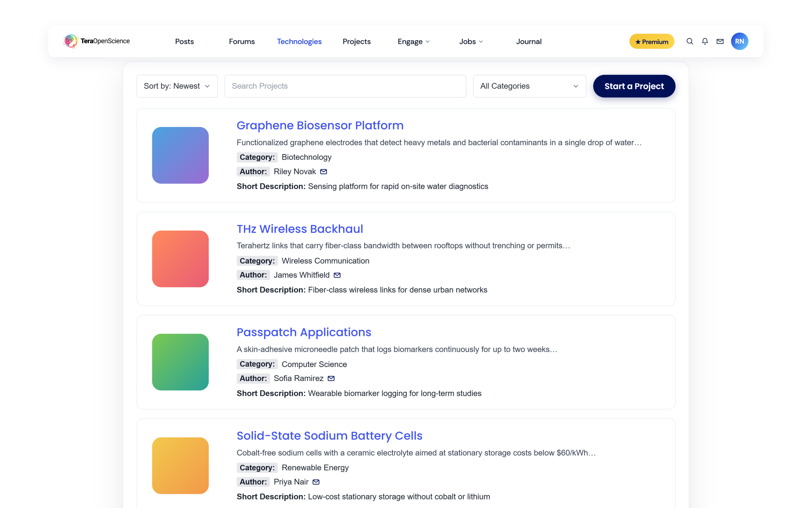Click the Biotechnology category text
The width and height of the screenshot is (812, 508).
point(306,157)
